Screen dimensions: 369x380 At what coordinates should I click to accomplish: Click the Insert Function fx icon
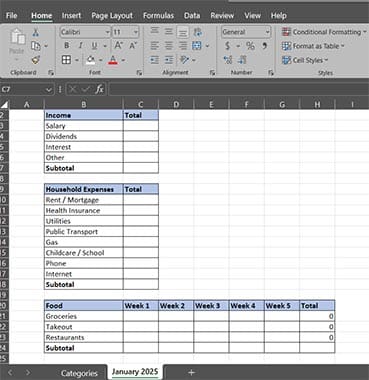tap(99, 89)
